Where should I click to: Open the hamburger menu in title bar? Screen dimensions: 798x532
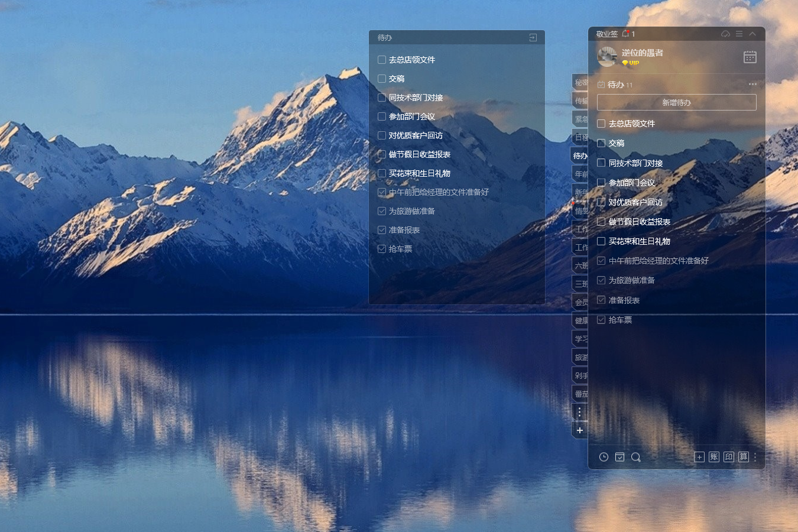click(x=739, y=34)
